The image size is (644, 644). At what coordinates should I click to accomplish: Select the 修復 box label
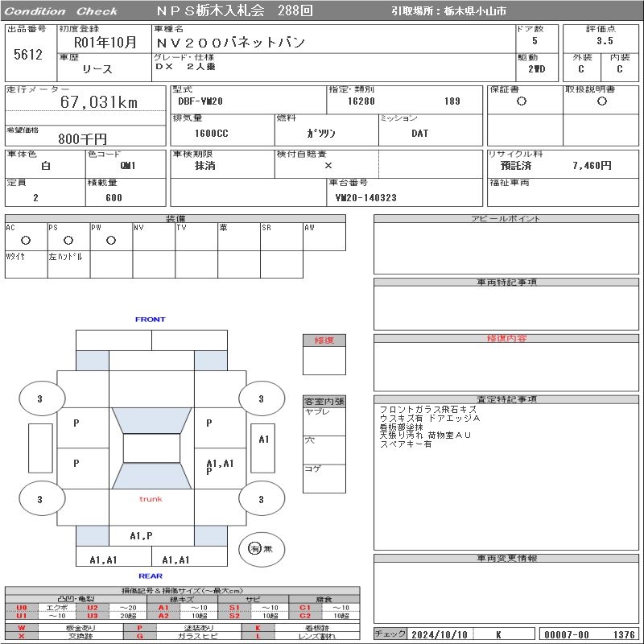point(324,340)
